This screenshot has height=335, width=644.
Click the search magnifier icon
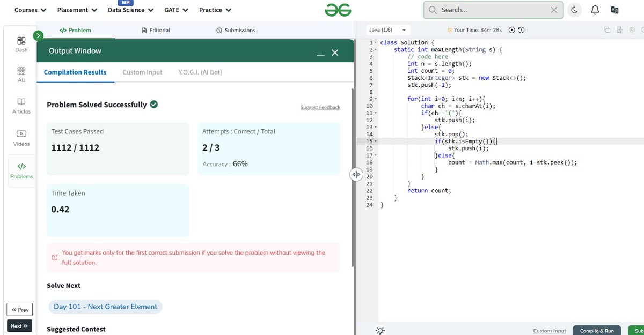pos(432,10)
